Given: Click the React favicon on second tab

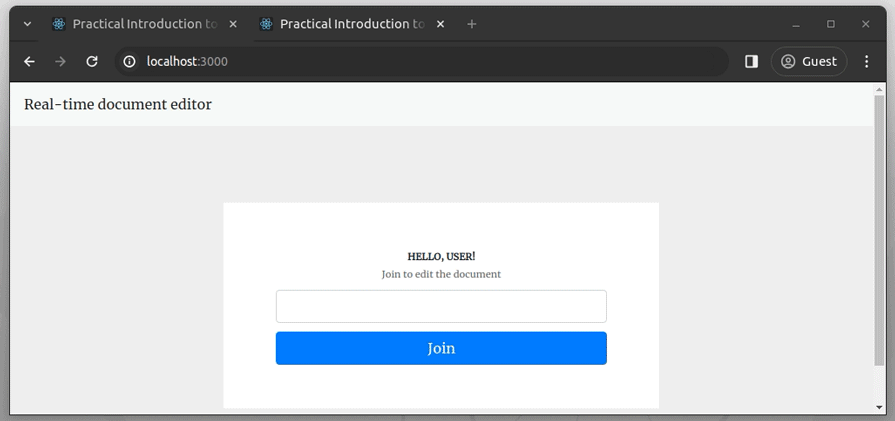Looking at the screenshot, I should pyautogui.click(x=265, y=24).
